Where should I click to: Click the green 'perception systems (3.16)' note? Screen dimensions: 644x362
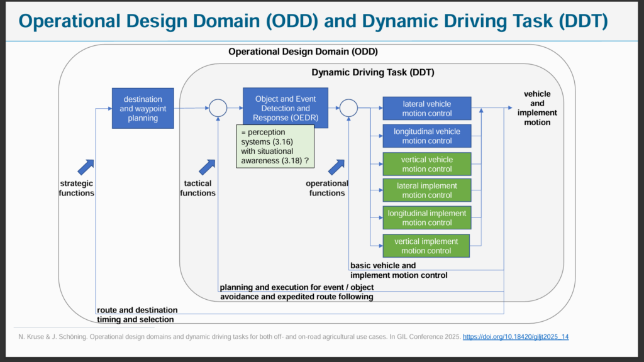[275, 146]
